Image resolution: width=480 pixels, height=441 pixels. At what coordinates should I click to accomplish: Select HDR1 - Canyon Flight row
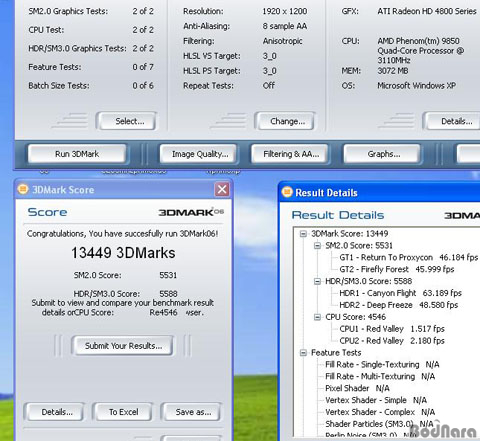[400, 293]
